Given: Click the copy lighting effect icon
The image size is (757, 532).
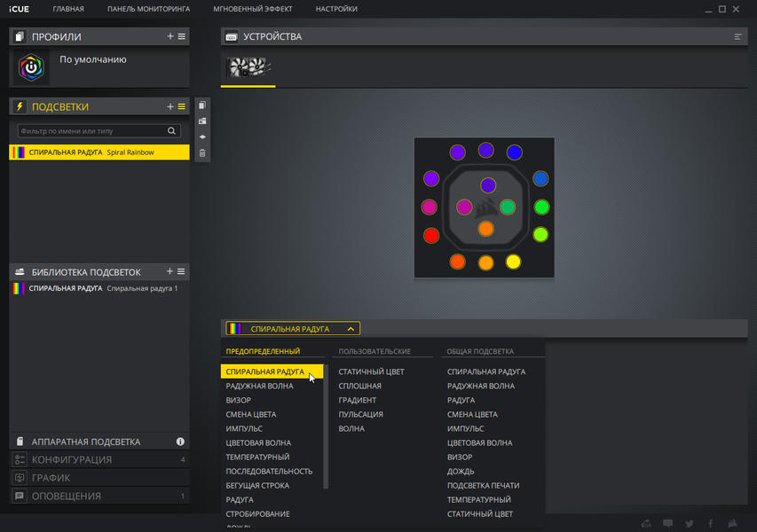Looking at the screenshot, I should pyautogui.click(x=202, y=106).
